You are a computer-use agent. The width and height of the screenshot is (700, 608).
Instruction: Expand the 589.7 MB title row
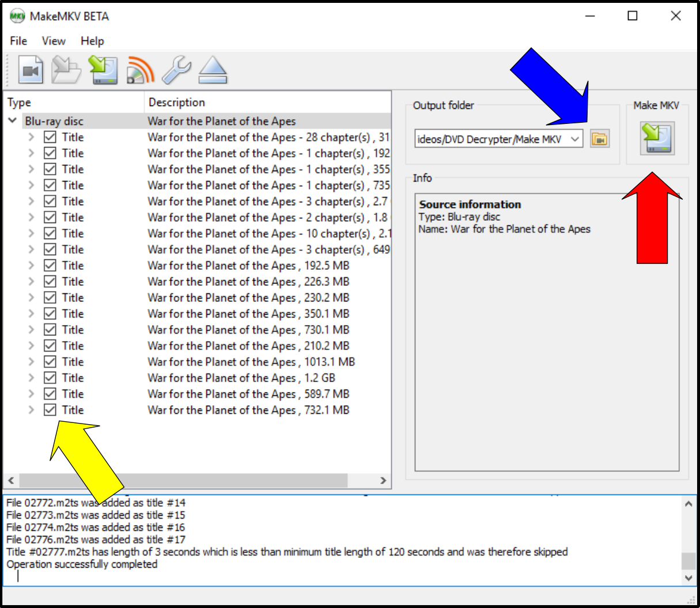[x=32, y=394]
